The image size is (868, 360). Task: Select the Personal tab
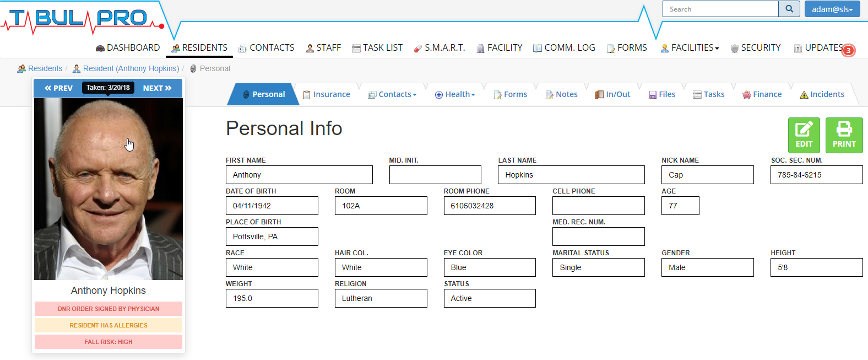(264, 94)
